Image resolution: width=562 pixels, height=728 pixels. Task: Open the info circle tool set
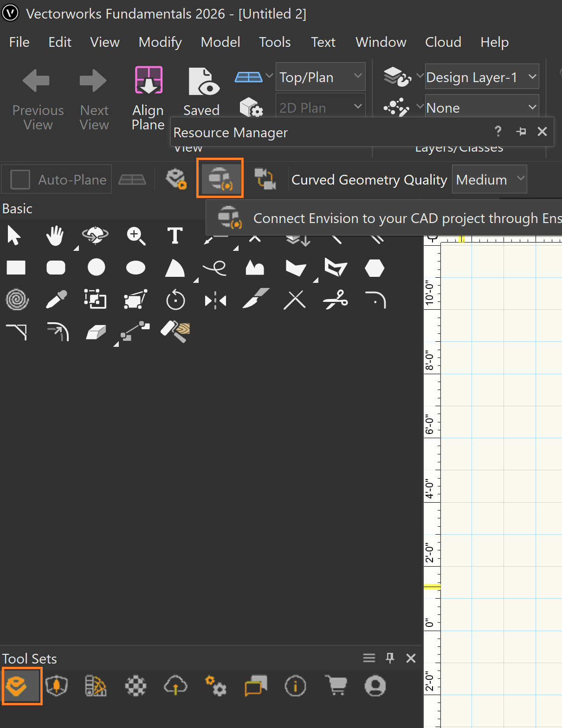pos(296,686)
